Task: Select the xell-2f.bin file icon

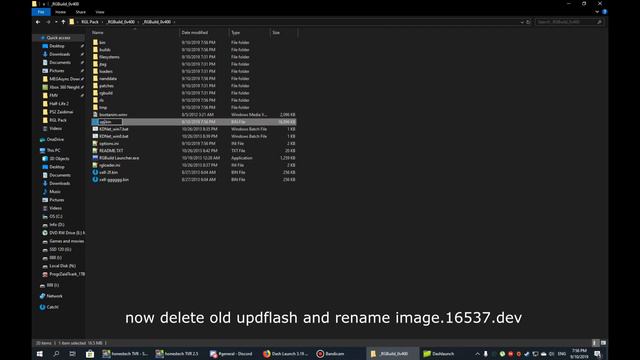Action: 95,173
